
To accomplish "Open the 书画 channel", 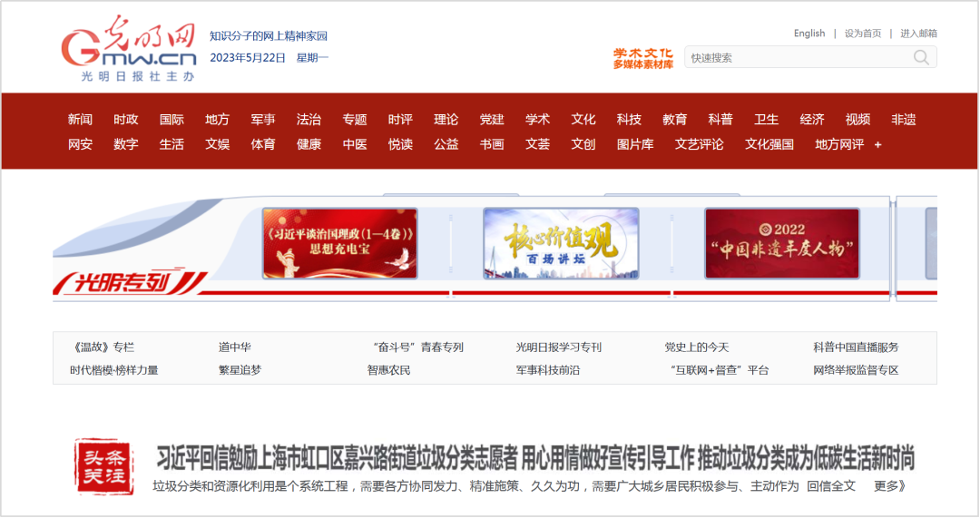I will (x=492, y=144).
